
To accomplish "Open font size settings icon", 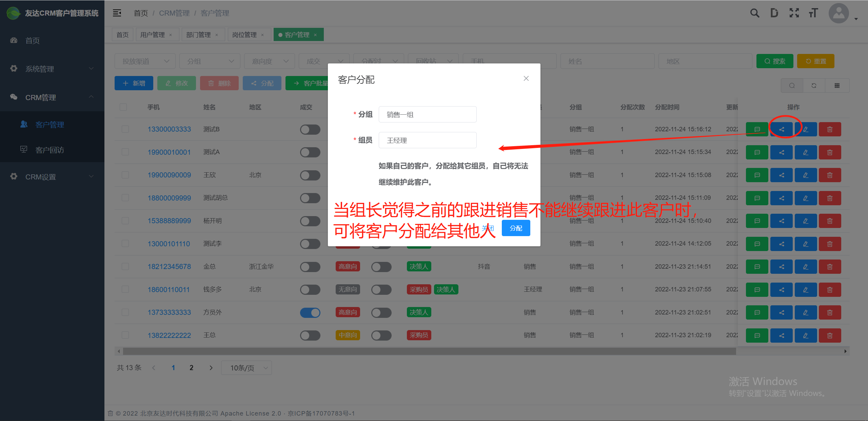I will point(813,13).
